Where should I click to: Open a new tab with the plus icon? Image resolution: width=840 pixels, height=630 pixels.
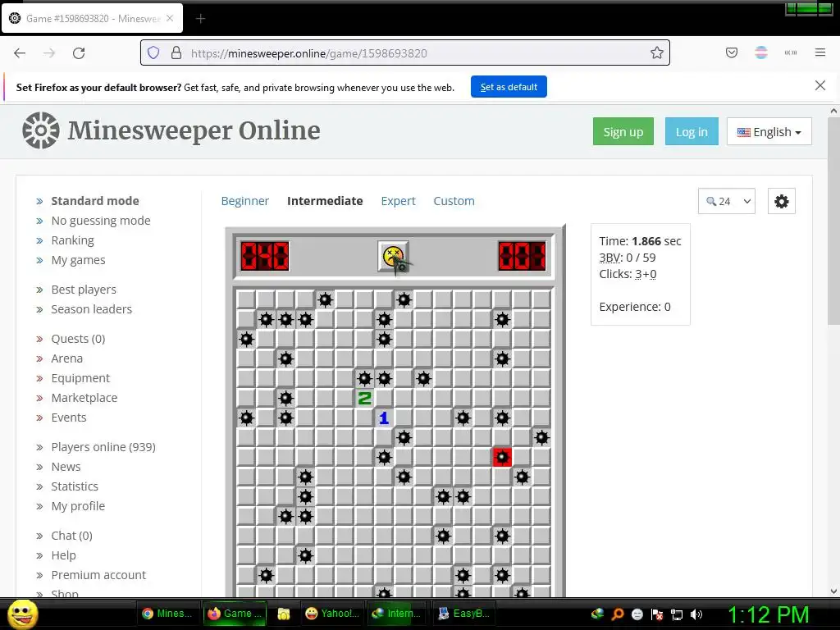click(x=200, y=19)
